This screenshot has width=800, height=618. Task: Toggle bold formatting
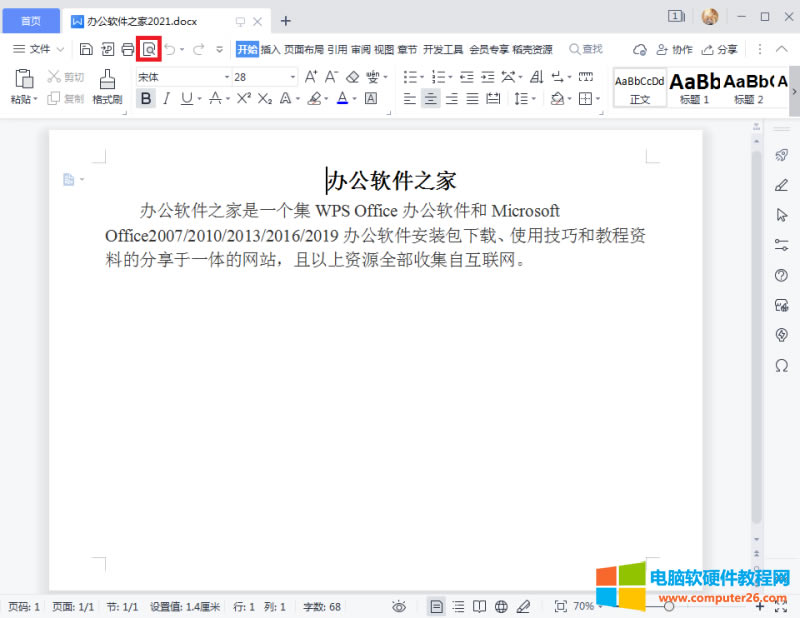(146, 98)
